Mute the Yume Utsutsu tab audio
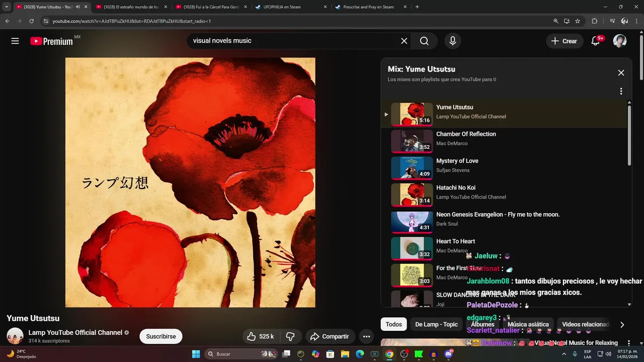 pos(78,7)
